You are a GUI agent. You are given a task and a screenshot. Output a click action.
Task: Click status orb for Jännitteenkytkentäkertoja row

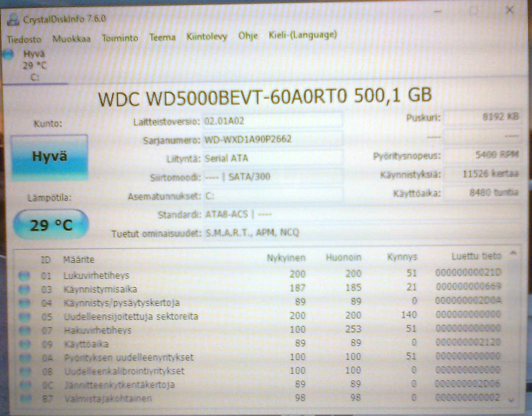pos(25,385)
